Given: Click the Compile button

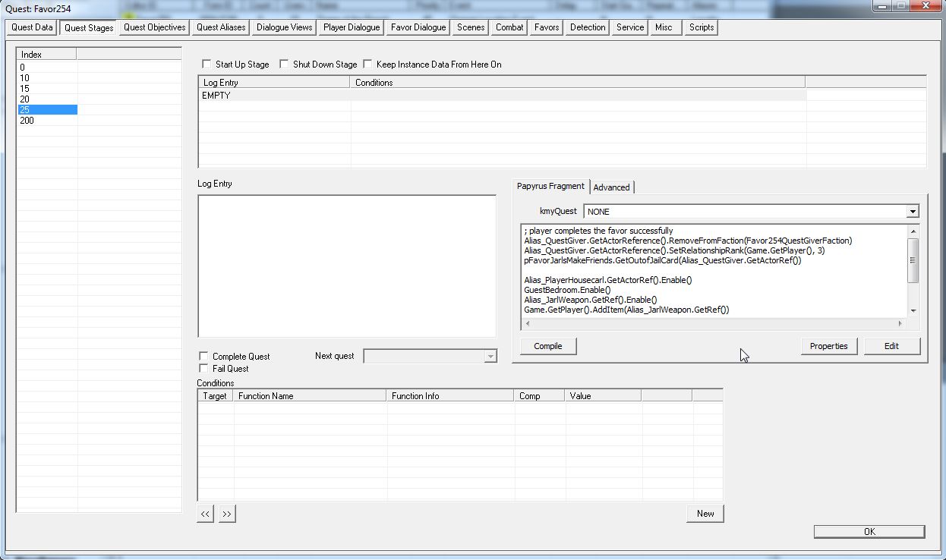Looking at the screenshot, I should [x=548, y=346].
